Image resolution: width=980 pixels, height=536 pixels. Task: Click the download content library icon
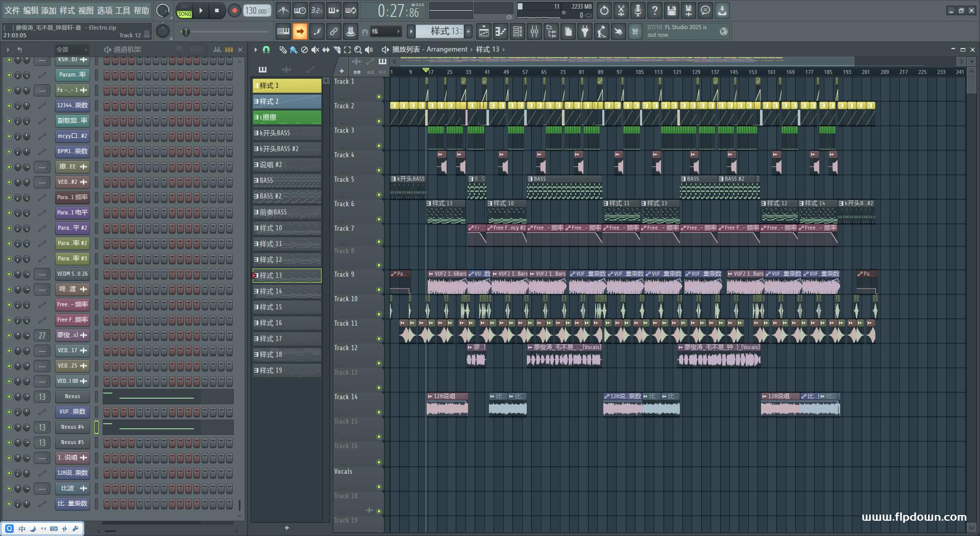tap(722, 10)
